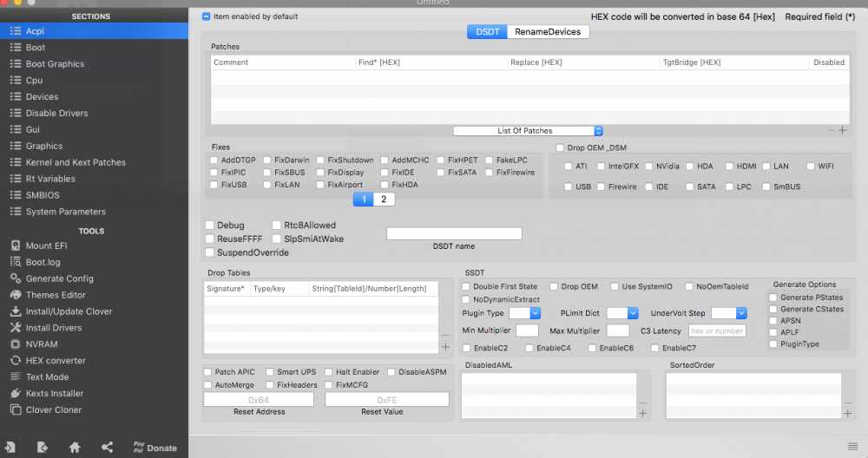Open Plugin Type dropdown
The height and width of the screenshot is (458, 868).
pyautogui.click(x=524, y=313)
